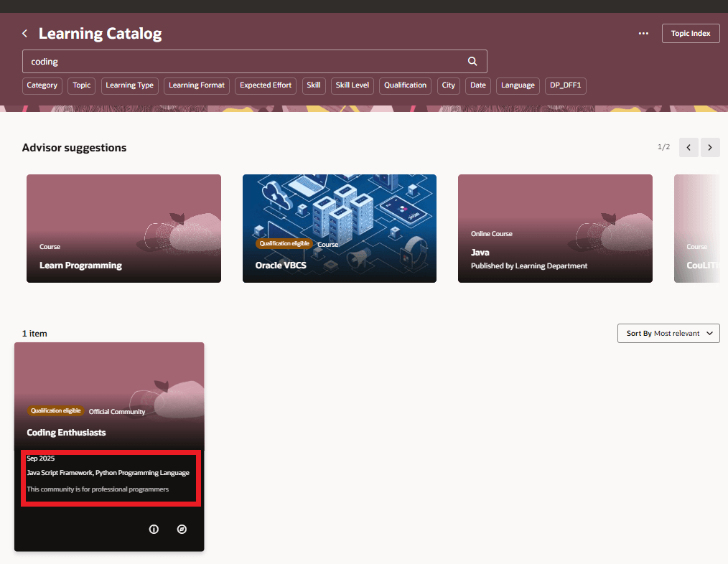
Task: Click the back arrow beside Learning Catalog
Action: coord(24,33)
